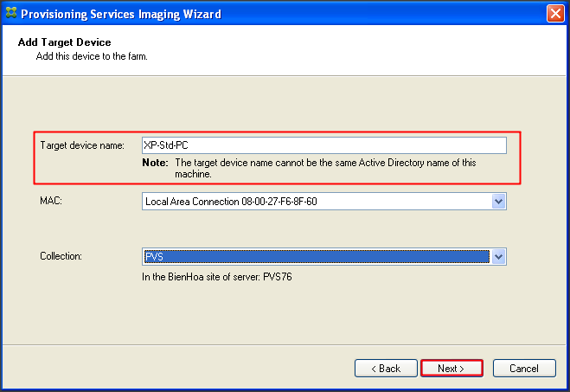The width and height of the screenshot is (570, 392).
Task: Click the 'Target device name:' label
Action: pyautogui.click(x=82, y=145)
